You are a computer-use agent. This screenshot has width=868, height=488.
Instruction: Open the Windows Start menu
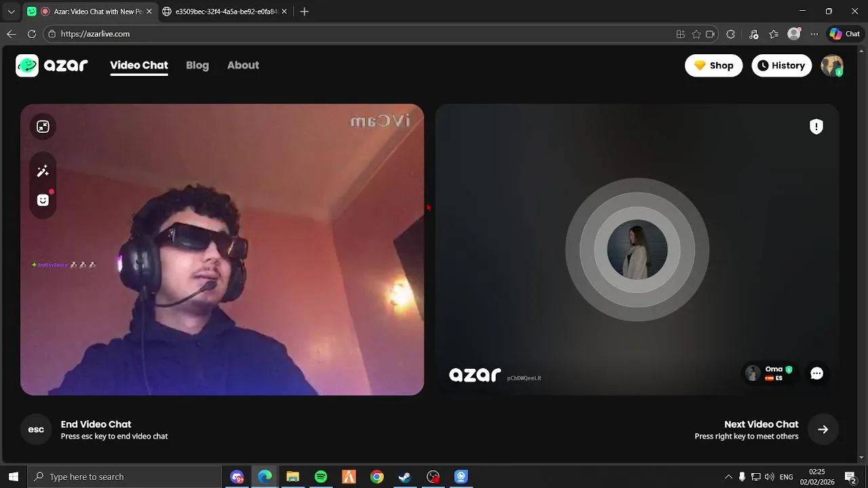[13, 476]
